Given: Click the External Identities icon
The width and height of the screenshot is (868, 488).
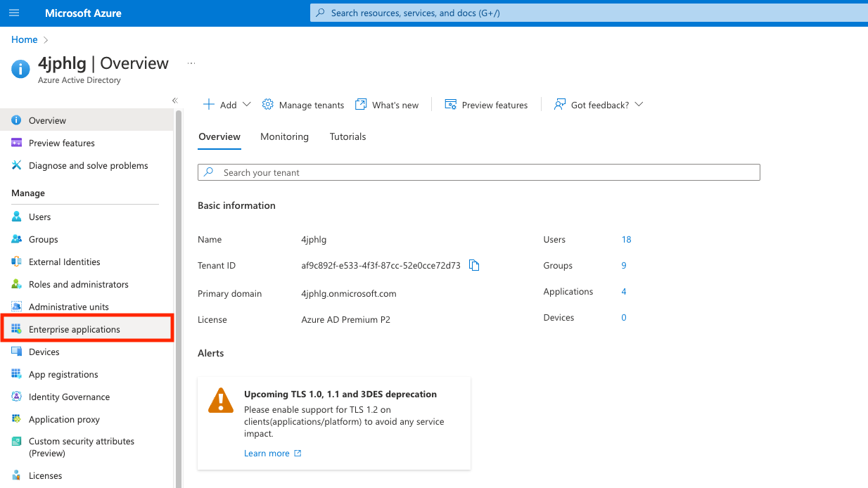Looking at the screenshot, I should pos(16,262).
